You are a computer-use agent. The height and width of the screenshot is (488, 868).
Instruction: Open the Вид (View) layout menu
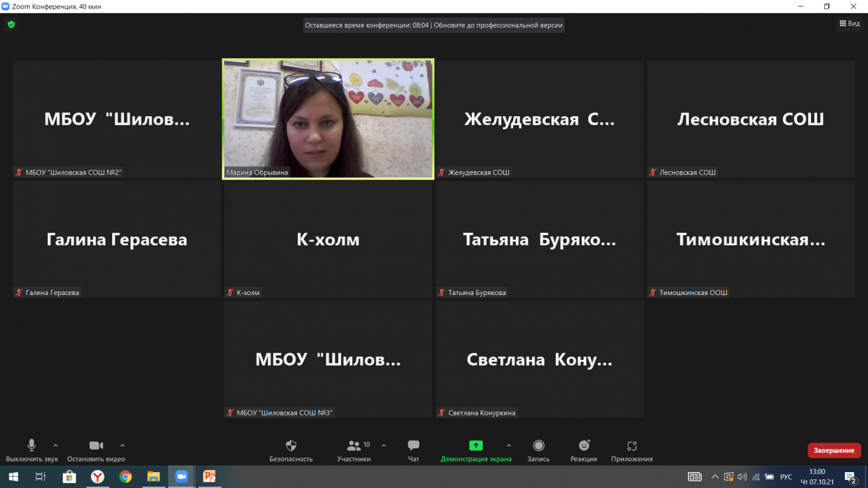pos(849,24)
